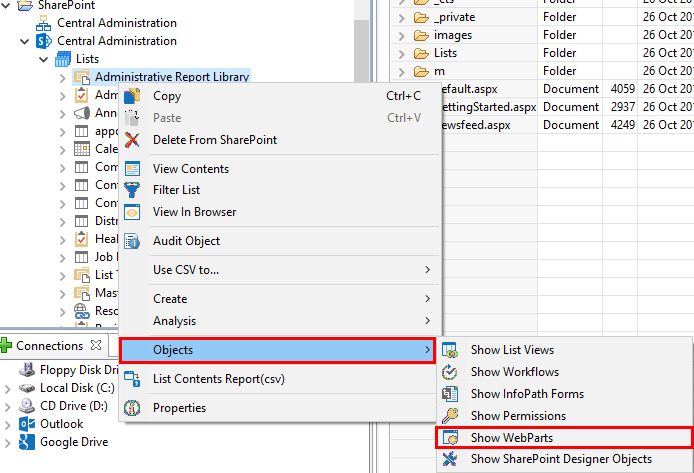Click the Audit Object icon

click(132, 241)
